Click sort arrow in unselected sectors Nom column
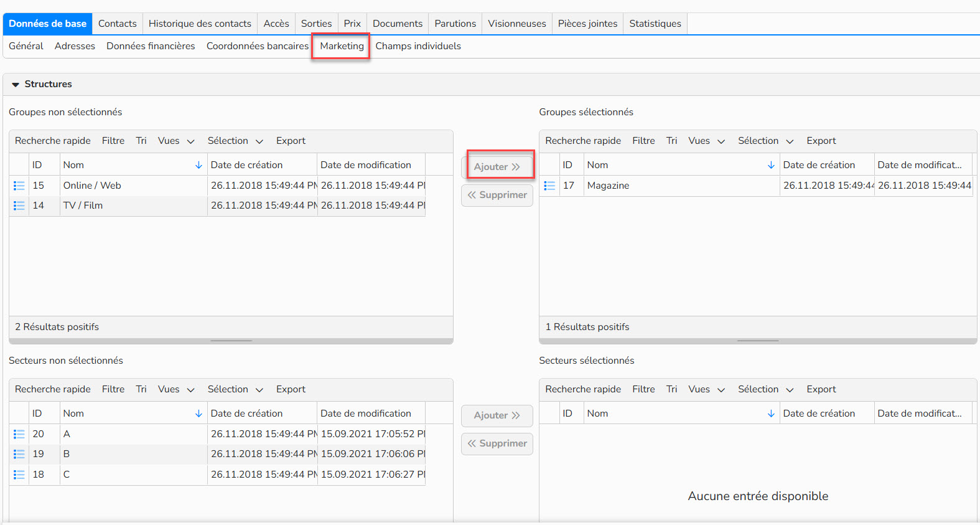The width and height of the screenshot is (980, 525). click(198, 414)
